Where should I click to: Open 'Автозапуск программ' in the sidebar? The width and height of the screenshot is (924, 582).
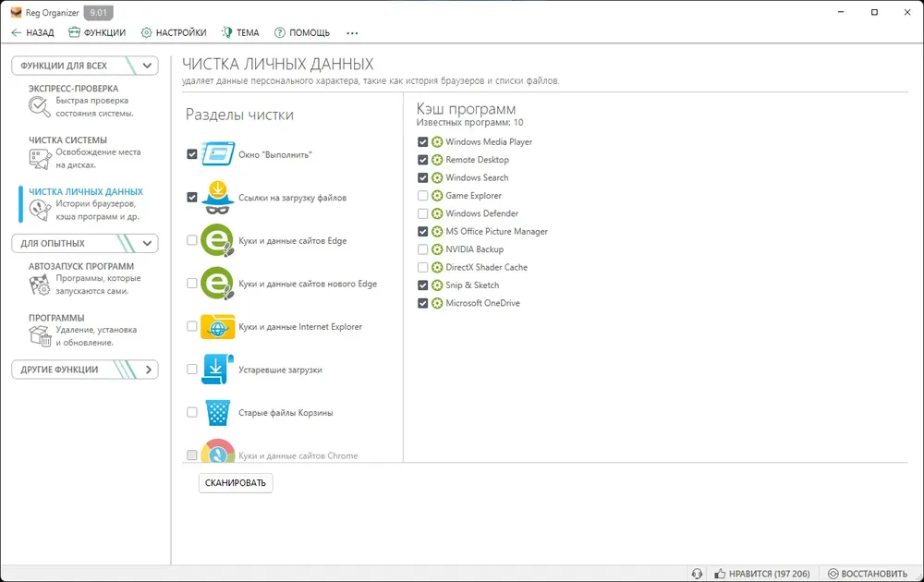(x=85, y=279)
